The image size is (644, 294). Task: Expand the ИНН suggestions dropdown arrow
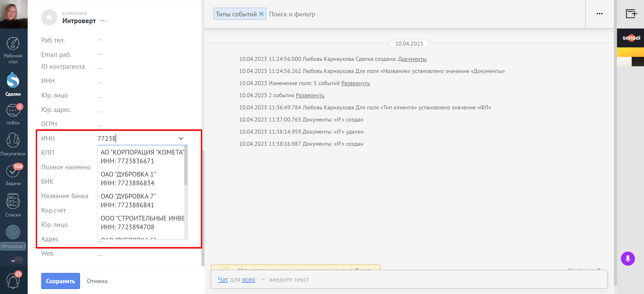tap(181, 138)
